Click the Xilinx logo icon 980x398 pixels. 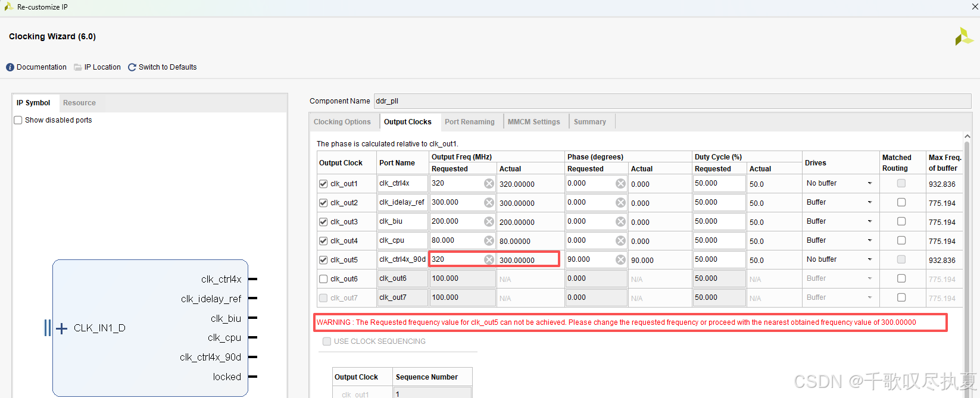tap(964, 36)
